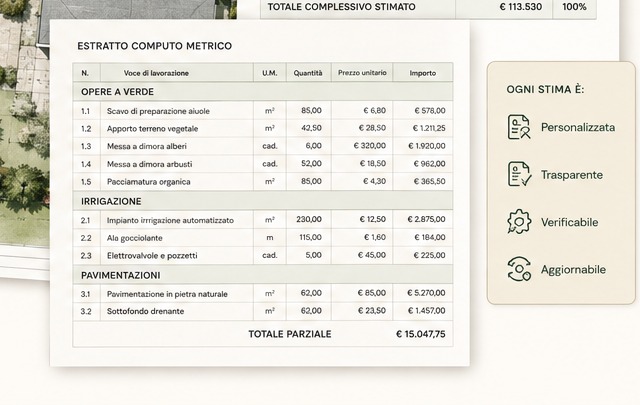Screen dimensions: 640x405
Task: Click the Prezzo unitario column header
Action: tap(362, 73)
